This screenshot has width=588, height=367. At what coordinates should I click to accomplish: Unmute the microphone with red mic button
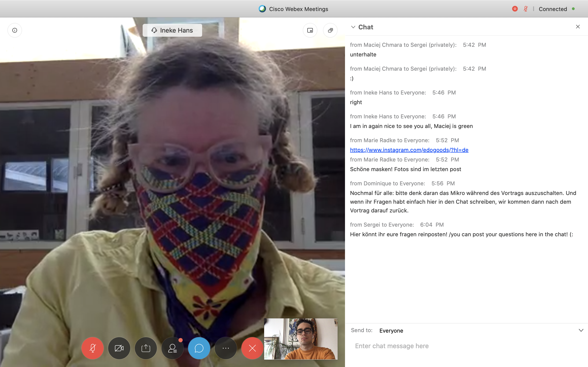(x=92, y=348)
